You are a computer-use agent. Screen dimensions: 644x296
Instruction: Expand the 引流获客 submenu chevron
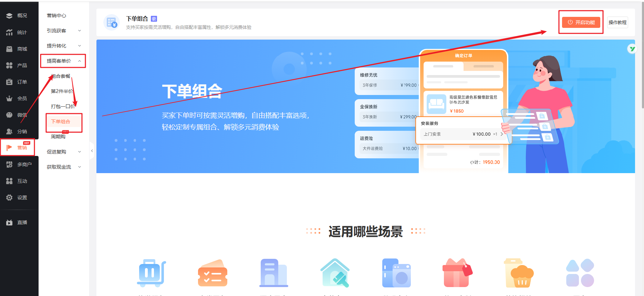coord(80,31)
